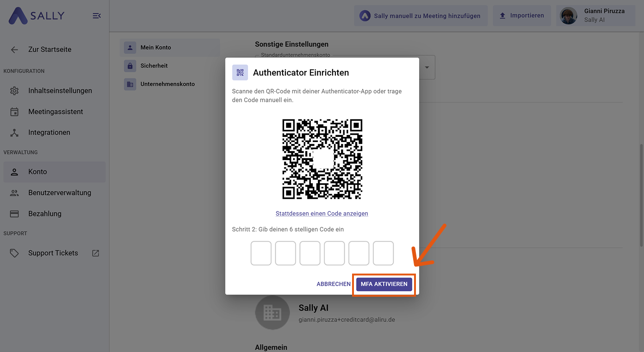Click the first 6-digit code input box
The width and height of the screenshot is (644, 352).
(x=261, y=253)
